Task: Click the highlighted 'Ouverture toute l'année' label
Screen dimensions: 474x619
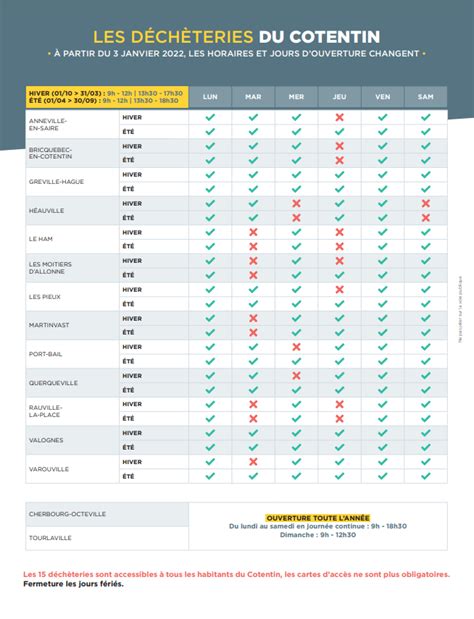Action: click(x=318, y=518)
